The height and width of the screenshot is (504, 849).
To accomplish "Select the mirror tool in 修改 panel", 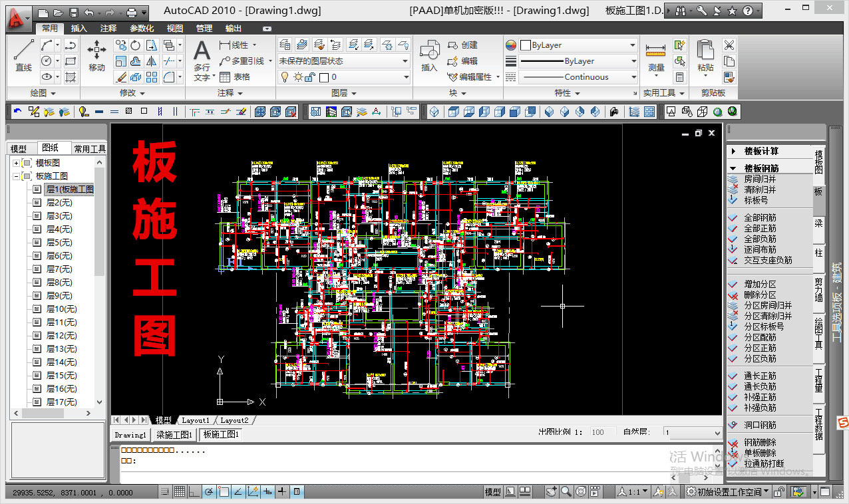I will point(152,61).
